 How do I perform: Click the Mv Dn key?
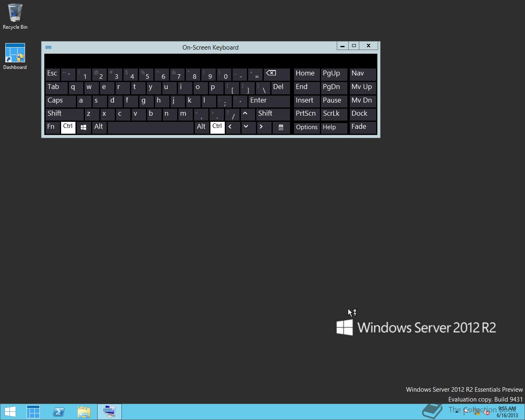[x=363, y=101]
